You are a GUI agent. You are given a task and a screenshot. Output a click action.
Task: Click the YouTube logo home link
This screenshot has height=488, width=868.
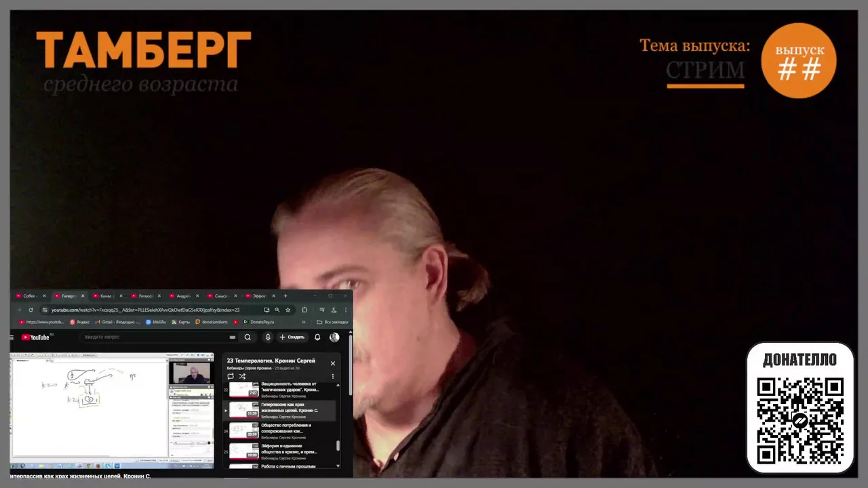pos(35,337)
